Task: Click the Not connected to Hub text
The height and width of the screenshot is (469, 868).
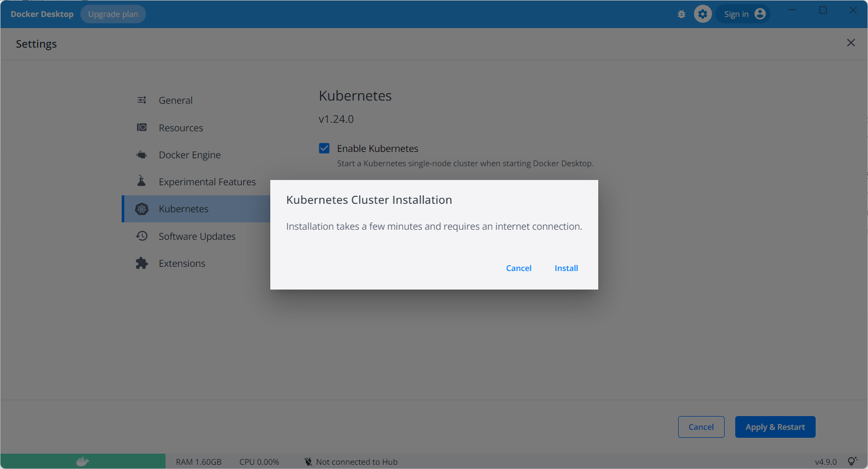Action: point(357,462)
